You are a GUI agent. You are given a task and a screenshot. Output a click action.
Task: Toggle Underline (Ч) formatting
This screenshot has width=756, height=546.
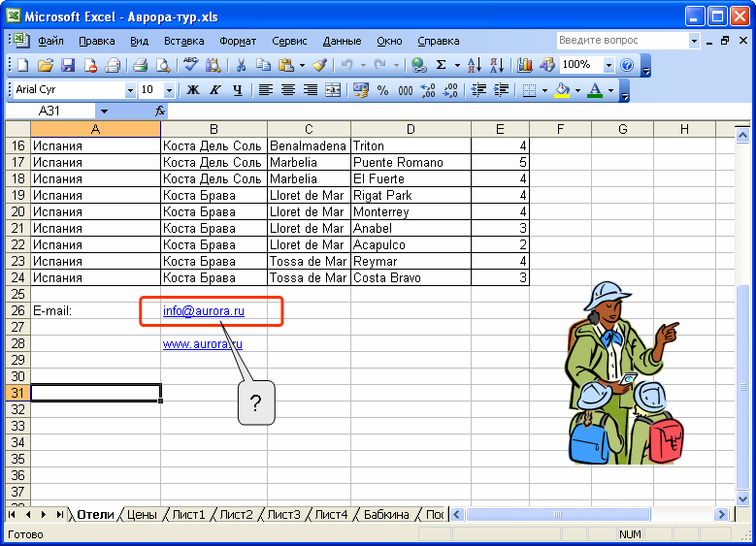click(x=237, y=90)
